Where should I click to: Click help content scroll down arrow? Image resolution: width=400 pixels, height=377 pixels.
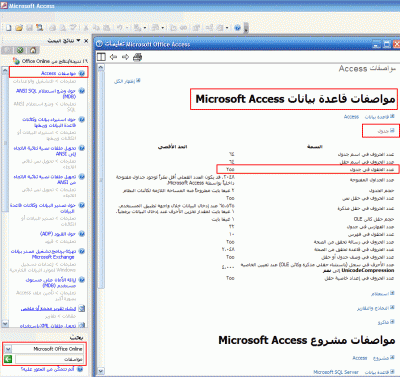101,371
